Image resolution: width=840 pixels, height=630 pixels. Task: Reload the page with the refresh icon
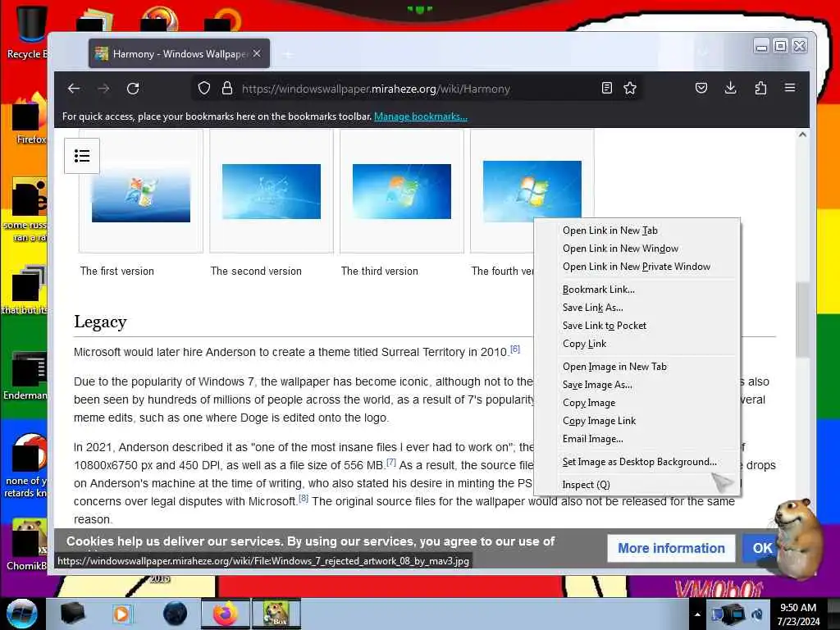tap(133, 89)
